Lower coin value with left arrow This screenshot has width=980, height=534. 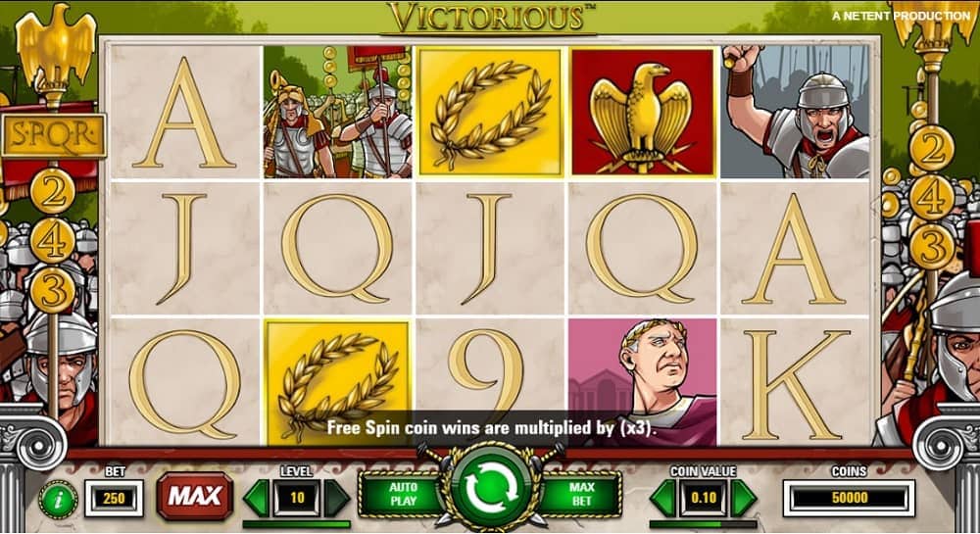tap(662, 498)
